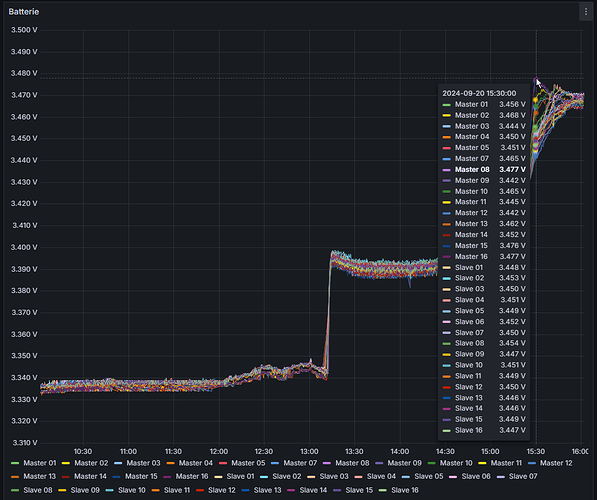The width and height of the screenshot is (597, 500).
Task: Click Slave 14 label in bottom legend
Action: tap(313, 490)
